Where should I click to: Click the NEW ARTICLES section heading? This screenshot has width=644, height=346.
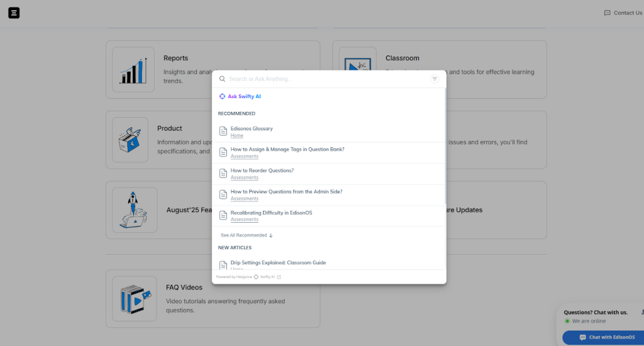click(x=235, y=248)
